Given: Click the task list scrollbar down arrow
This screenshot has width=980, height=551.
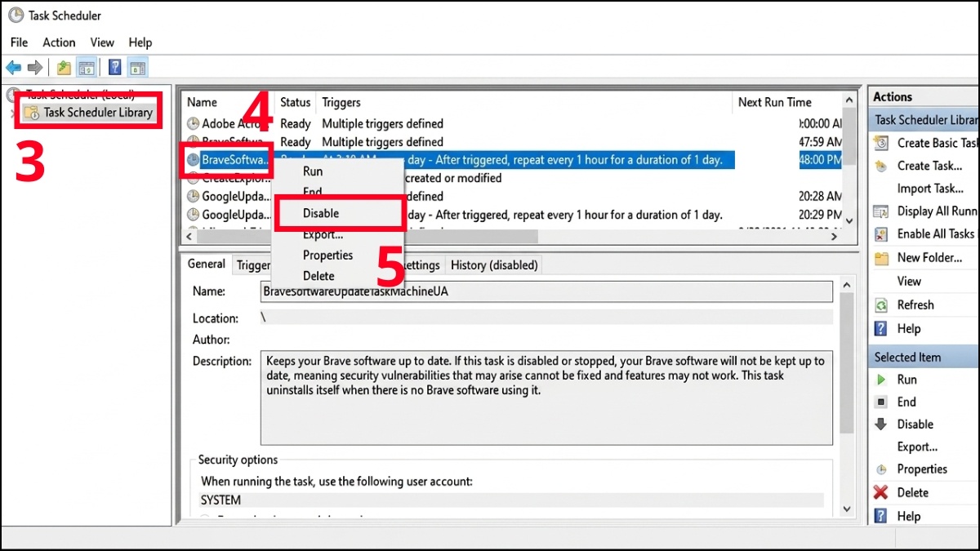Looking at the screenshot, I should tap(850, 220).
